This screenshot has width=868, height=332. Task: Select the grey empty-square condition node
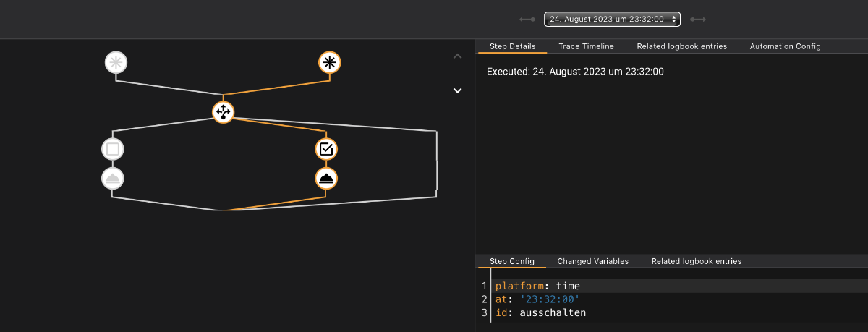pyautogui.click(x=113, y=150)
